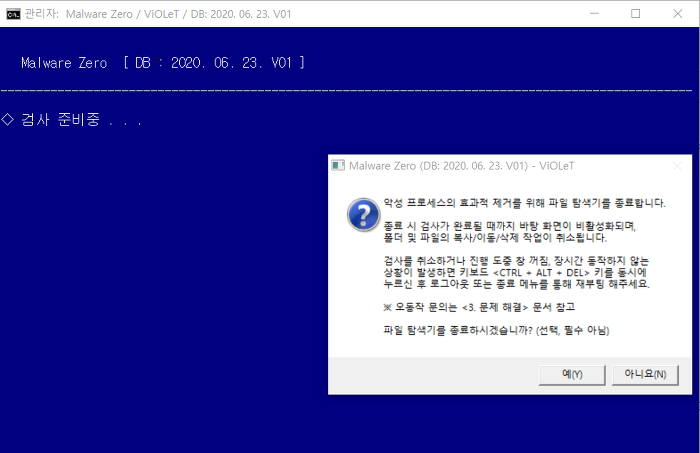The height and width of the screenshot is (453, 700).
Task: Click the blue question mark icon
Action: tap(363, 215)
